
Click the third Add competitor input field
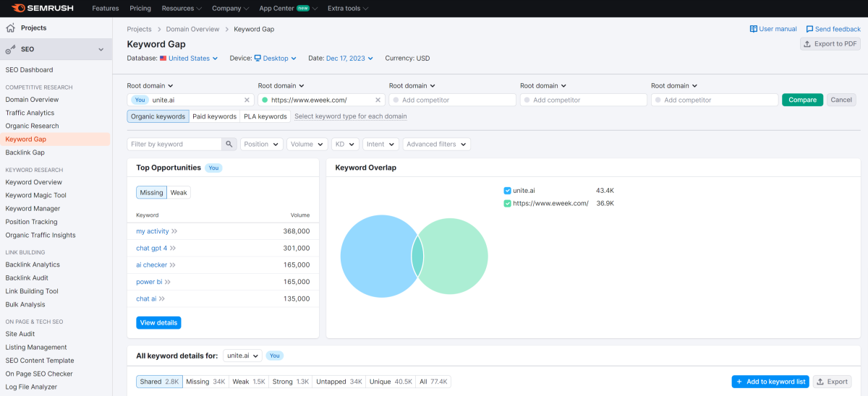pyautogui.click(x=715, y=100)
